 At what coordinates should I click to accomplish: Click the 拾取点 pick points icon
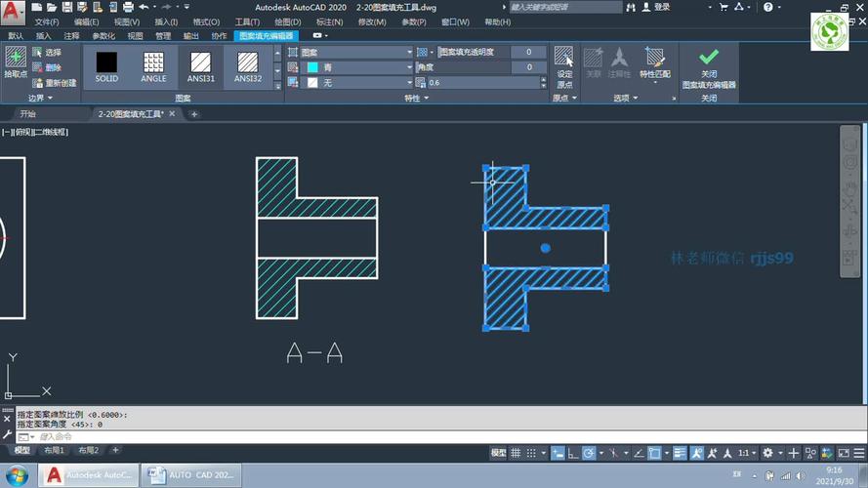click(x=15, y=59)
